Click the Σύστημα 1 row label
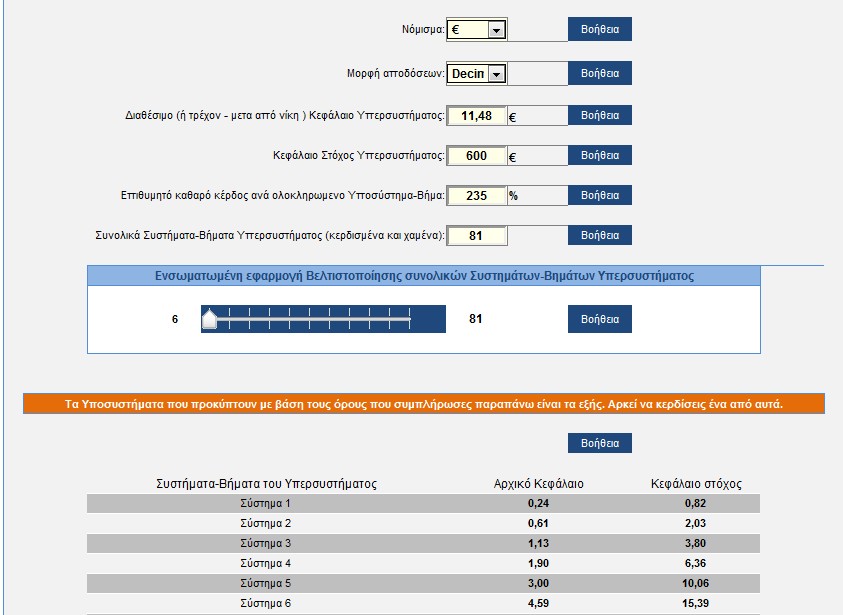This screenshot has height=615, width=843. point(266,504)
